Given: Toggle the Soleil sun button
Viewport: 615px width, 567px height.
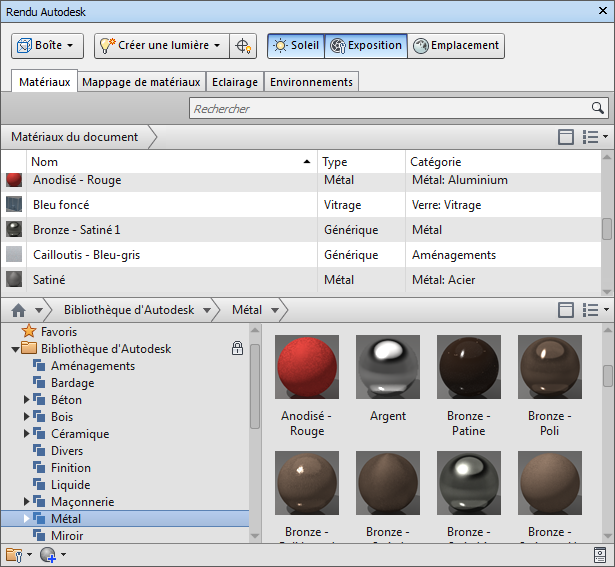Looking at the screenshot, I should (x=296, y=45).
